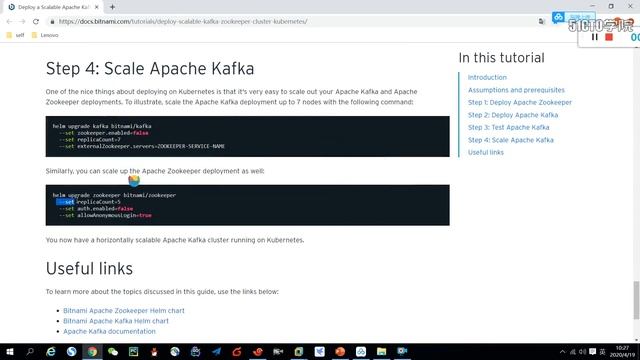
Task: Click the replicaCount=7 code line
Action: point(90,140)
